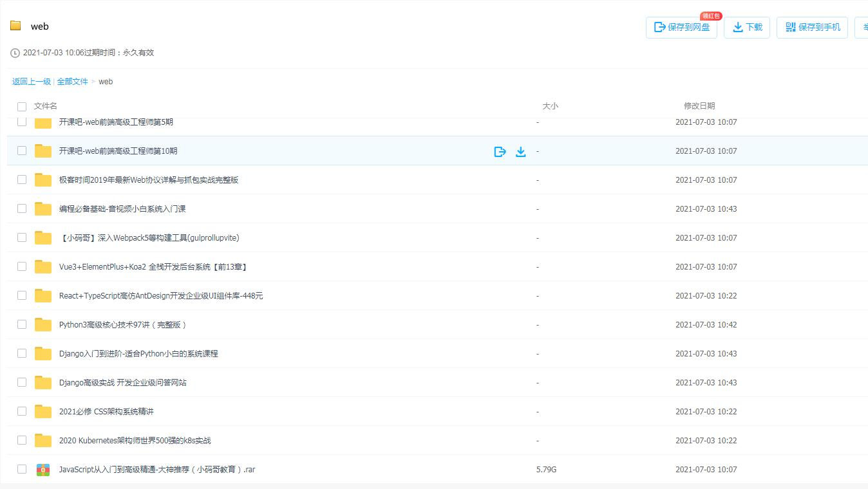The image size is (868, 489).
Task: Check the box for Vue3+ElementPlus+Koa2 row
Action: tap(22, 266)
